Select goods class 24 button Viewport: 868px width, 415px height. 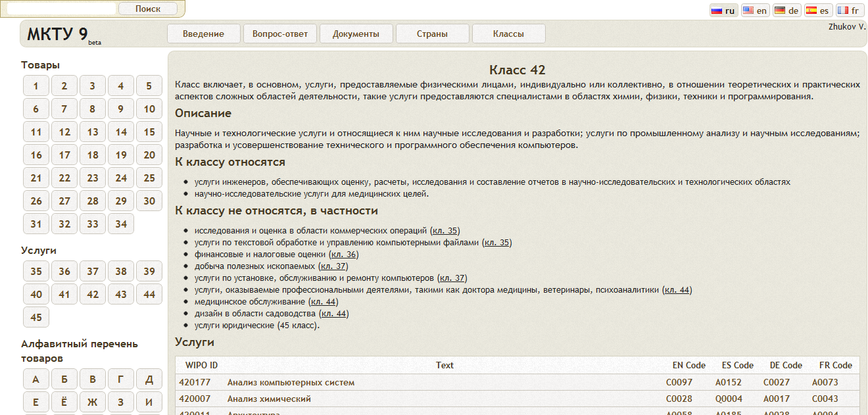pyautogui.click(x=121, y=178)
